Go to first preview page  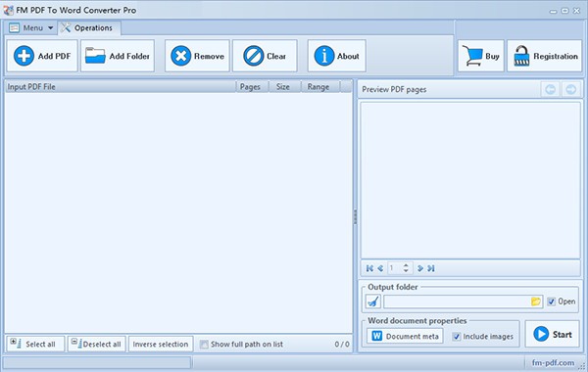(x=369, y=268)
